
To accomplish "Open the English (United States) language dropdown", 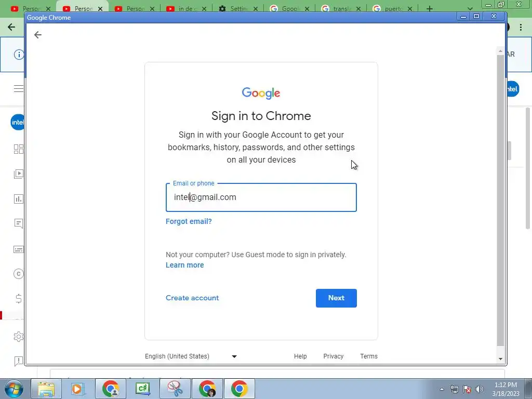I will tap(191, 356).
